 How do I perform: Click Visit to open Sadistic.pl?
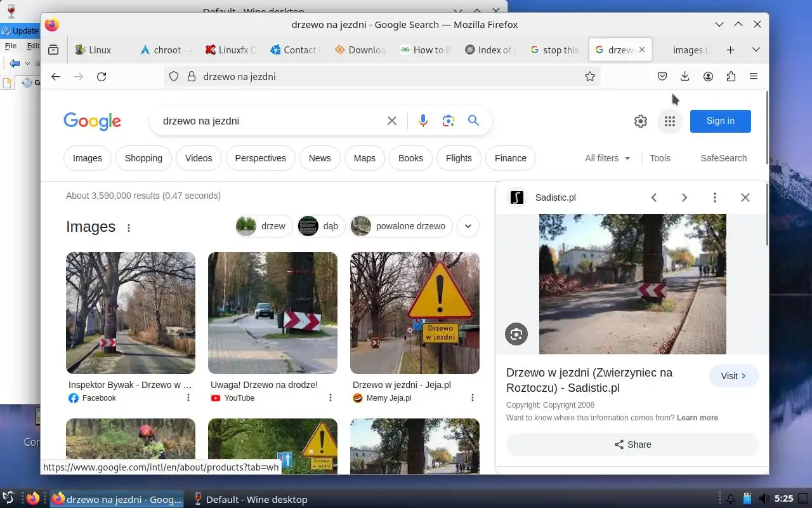[734, 376]
